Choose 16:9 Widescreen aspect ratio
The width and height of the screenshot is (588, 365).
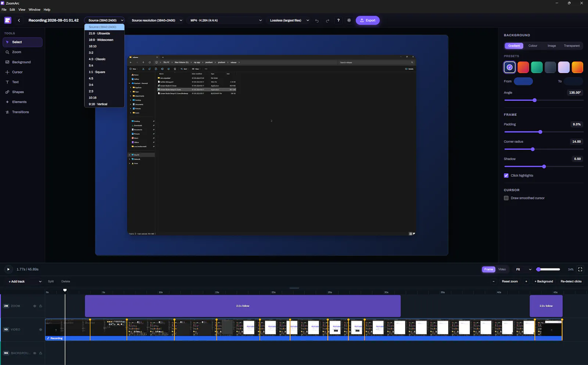tap(104, 40)
